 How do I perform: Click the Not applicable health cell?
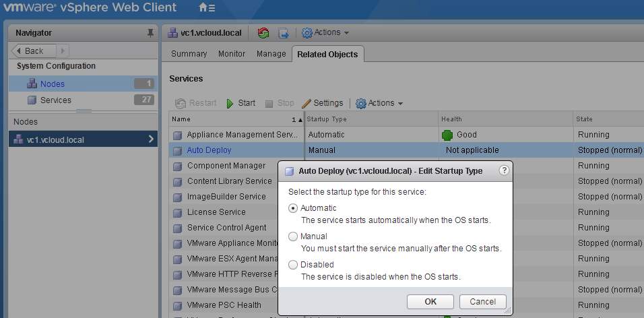pyautogui.click(x=472, y=150)
